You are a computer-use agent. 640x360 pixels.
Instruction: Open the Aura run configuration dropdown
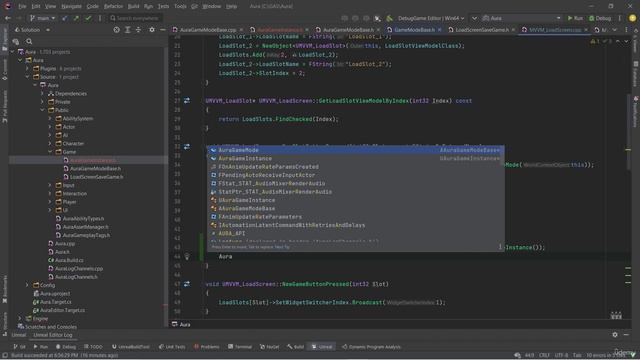click(x=522, y=18)
